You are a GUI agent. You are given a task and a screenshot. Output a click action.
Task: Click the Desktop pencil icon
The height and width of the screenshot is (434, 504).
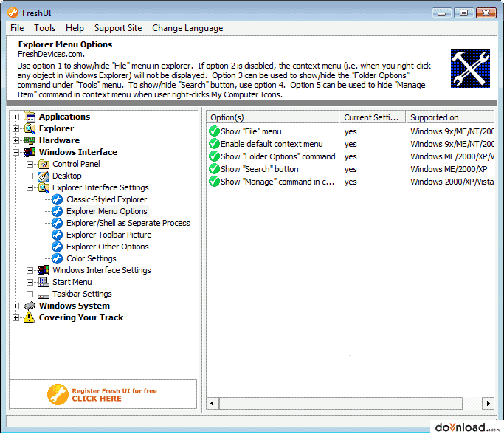pos(44,176)
